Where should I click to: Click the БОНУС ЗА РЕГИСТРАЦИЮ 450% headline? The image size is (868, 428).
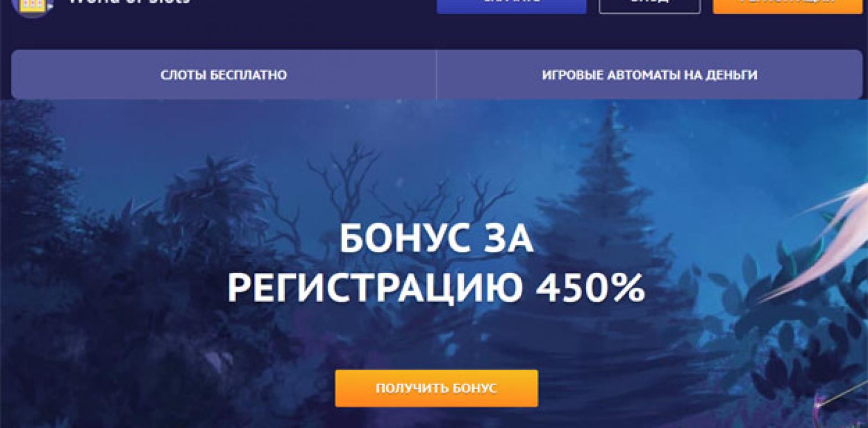[436, 263]
